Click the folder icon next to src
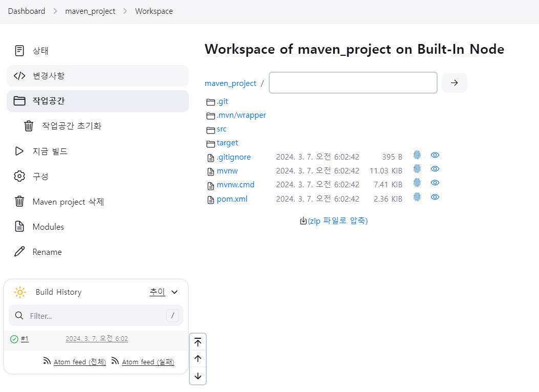 coord(211,130)
